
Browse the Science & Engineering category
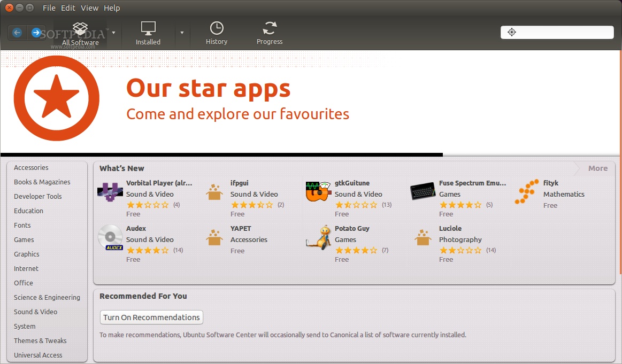pos(47,297)
